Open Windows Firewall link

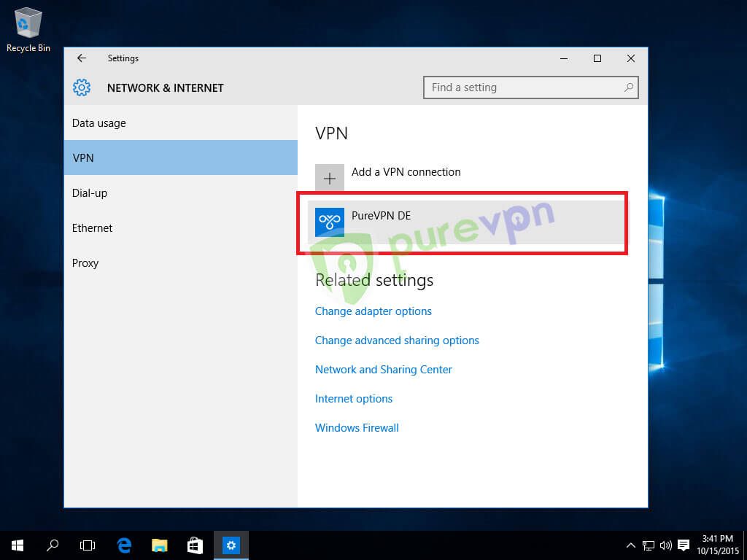point(357,427)
